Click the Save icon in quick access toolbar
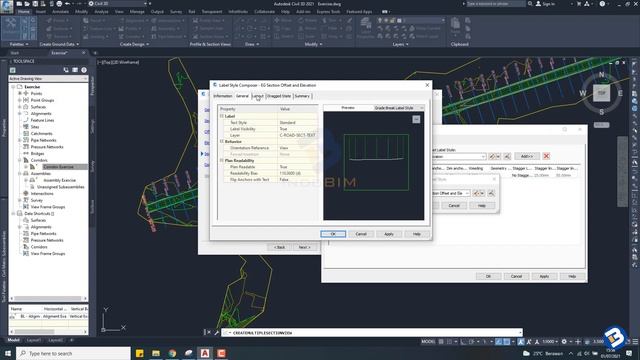This screenshot has height=360, width=640. point(35,4)
